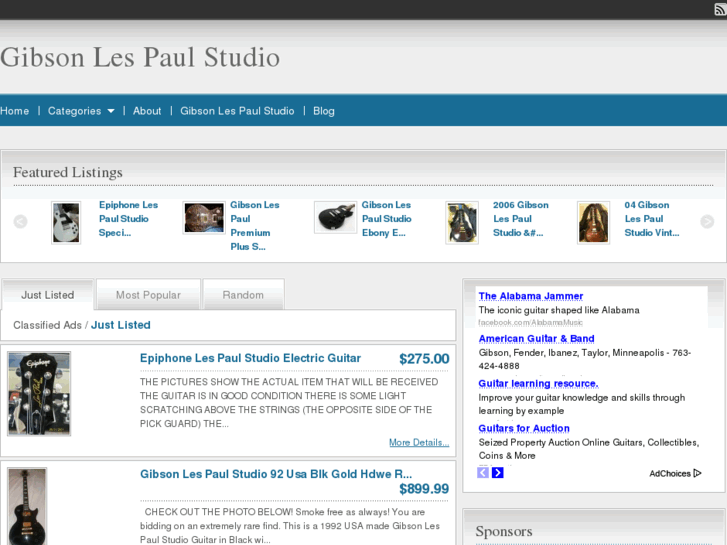Open The Alabama Jammer ad
This screenshot has width=727, height=545.
(x=531, y=296)
